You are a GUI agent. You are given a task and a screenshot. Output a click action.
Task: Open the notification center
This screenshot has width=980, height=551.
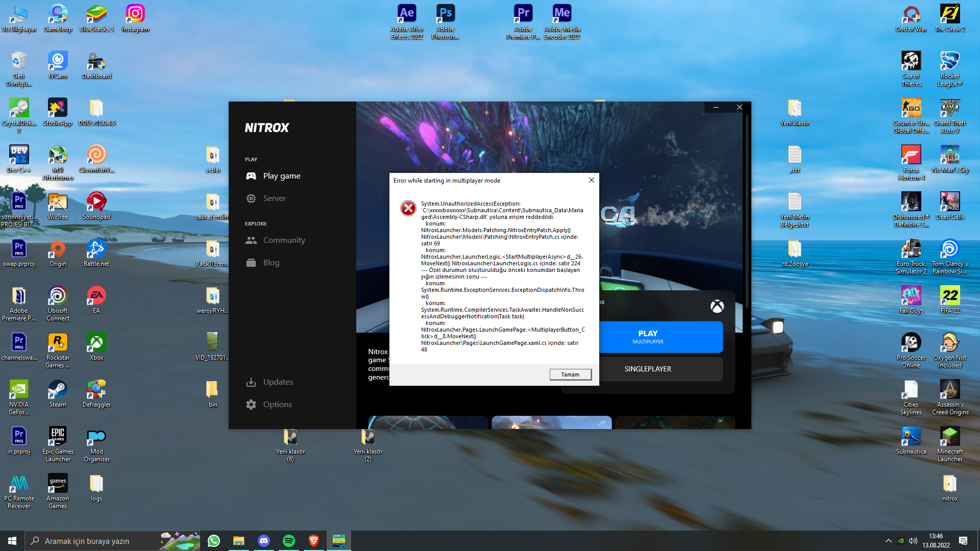963,541
